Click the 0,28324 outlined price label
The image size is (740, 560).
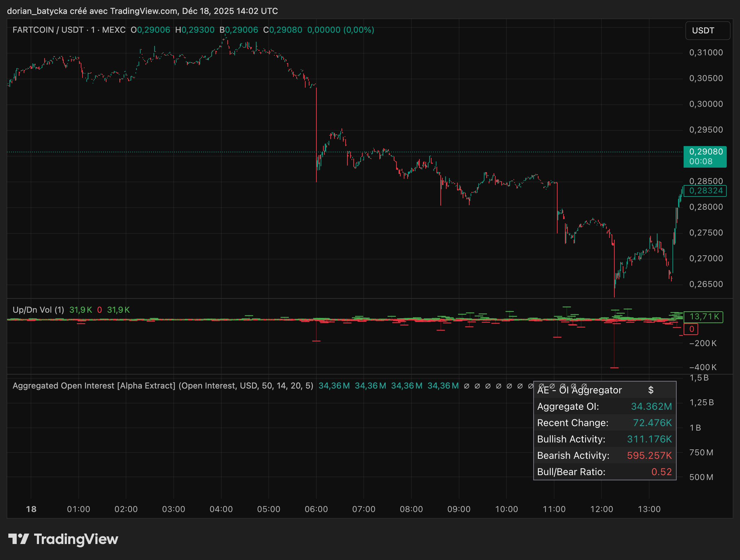point(706,191)
